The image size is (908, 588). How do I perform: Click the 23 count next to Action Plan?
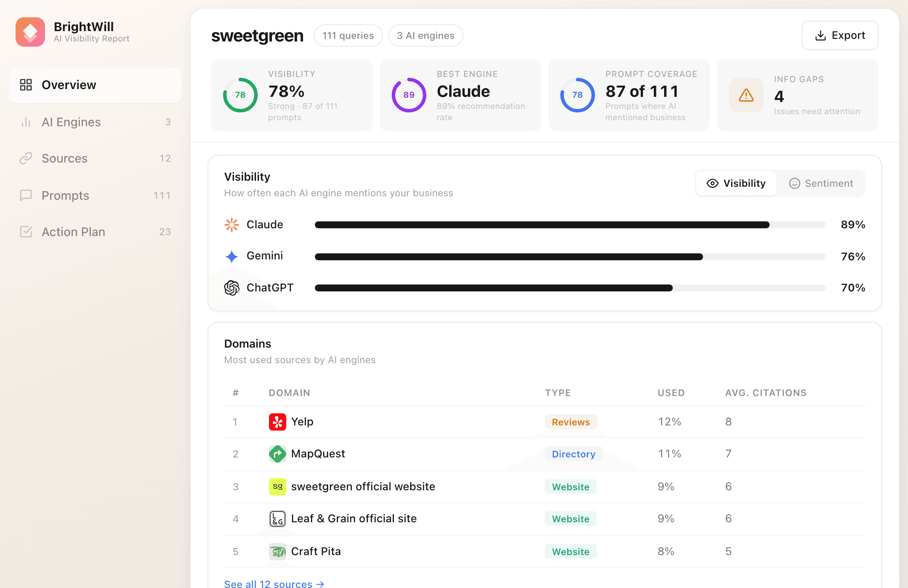click(165, 232)
